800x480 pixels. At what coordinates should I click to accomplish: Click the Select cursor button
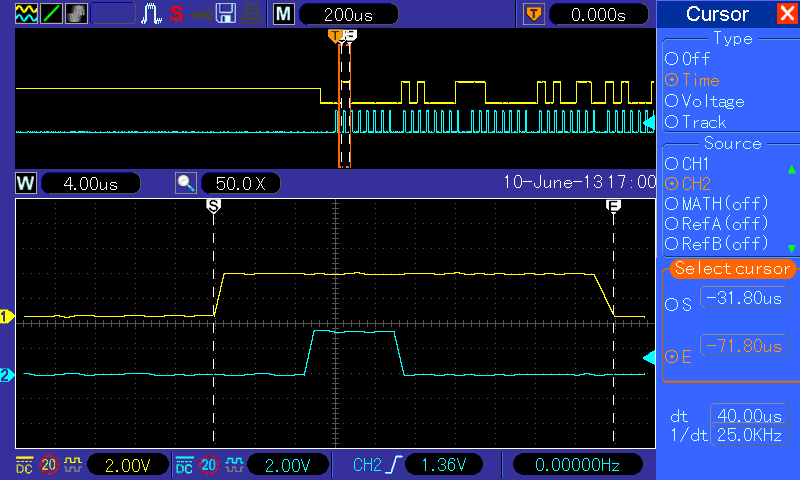(x=732, y=268)
